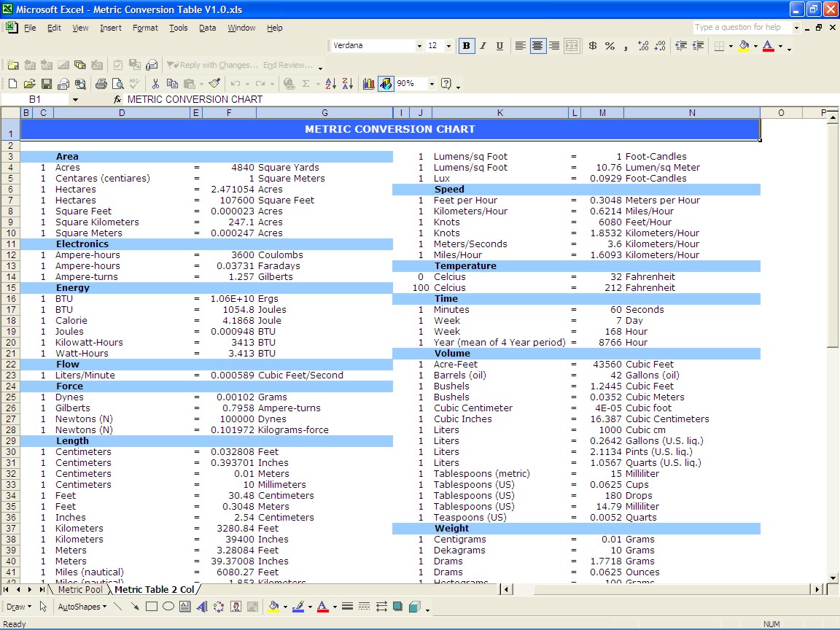Click AutoSum sigma icon
Image resolution: width=840 pixels, height=630 pixels.
306,84
